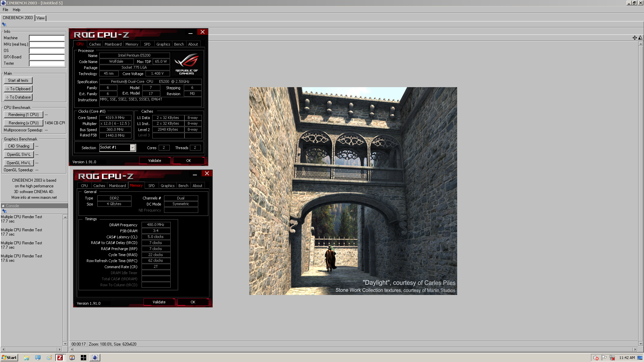Click the pin icon in the Console panel

tap(4, 211)
